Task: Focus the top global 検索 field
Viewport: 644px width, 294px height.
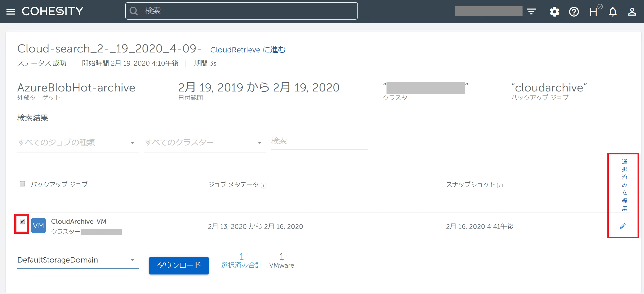Action: click(241, 11)
